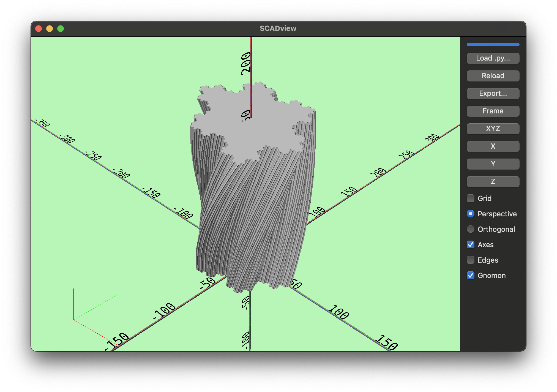Select the X axis view button
557x392 pixels.
coord(493,146)
